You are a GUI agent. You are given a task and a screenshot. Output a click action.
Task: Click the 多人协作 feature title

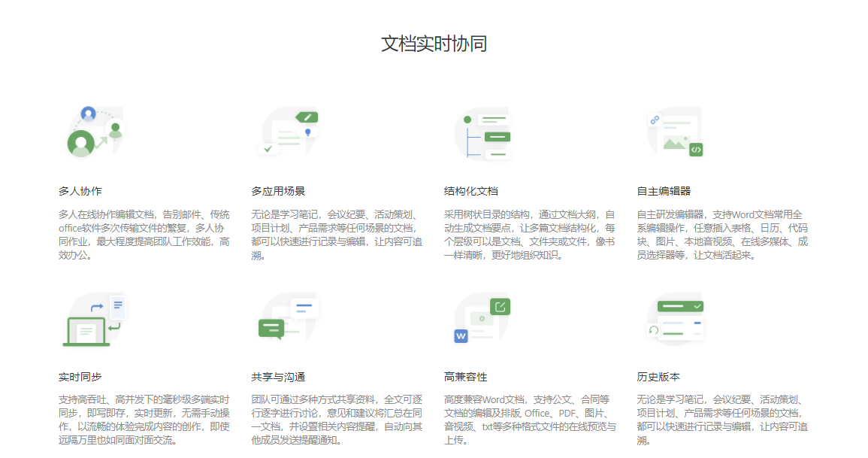coord(80,191)
